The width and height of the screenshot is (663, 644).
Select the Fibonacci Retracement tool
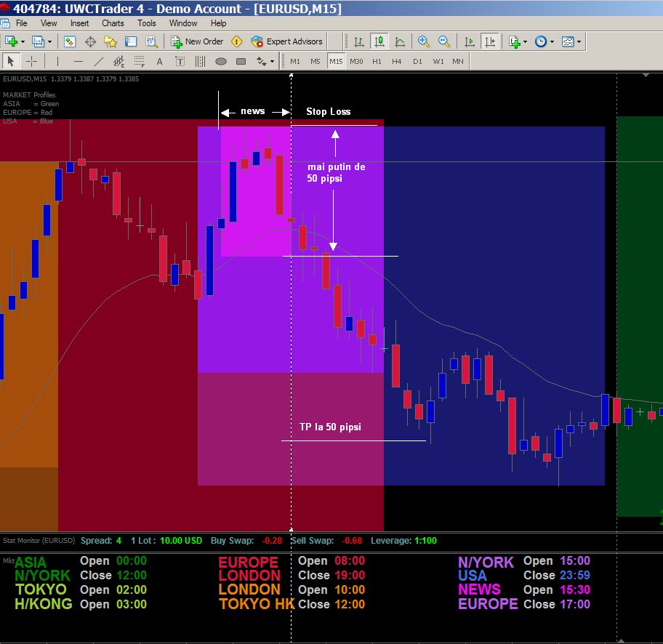(x=140, y=62)
